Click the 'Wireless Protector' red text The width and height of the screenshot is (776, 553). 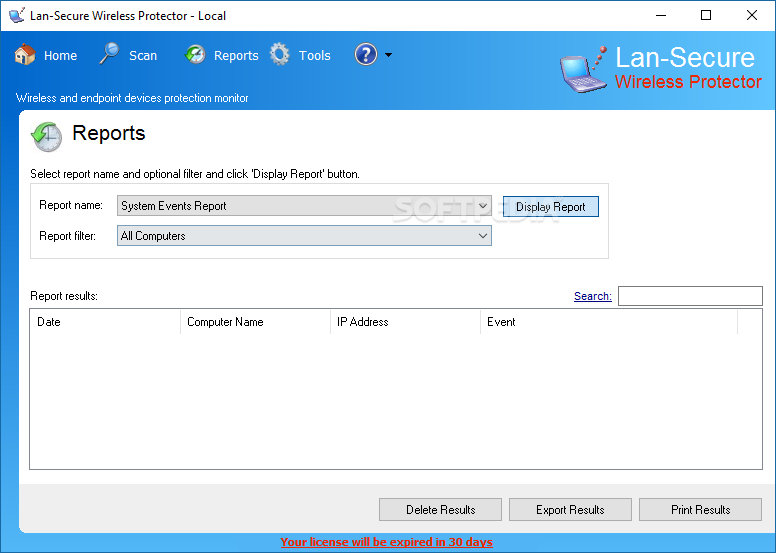pyautogui.click(x=688, y=82)
